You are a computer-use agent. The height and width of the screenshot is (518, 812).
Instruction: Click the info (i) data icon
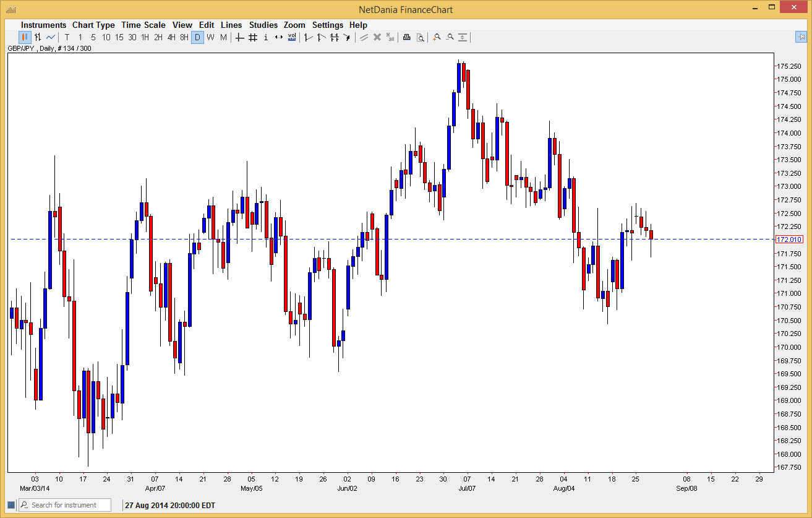(x=266, y=38)
